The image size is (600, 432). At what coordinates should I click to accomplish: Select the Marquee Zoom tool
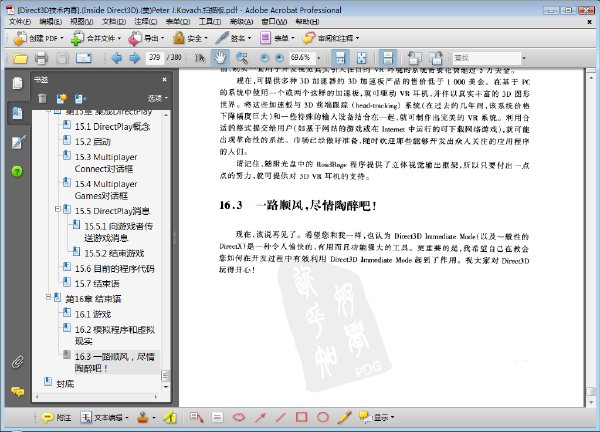(x=241, y=58)
